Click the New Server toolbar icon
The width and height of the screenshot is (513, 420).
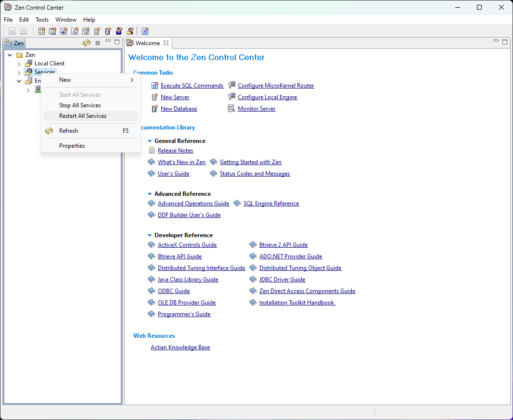[x=97, y=31]
